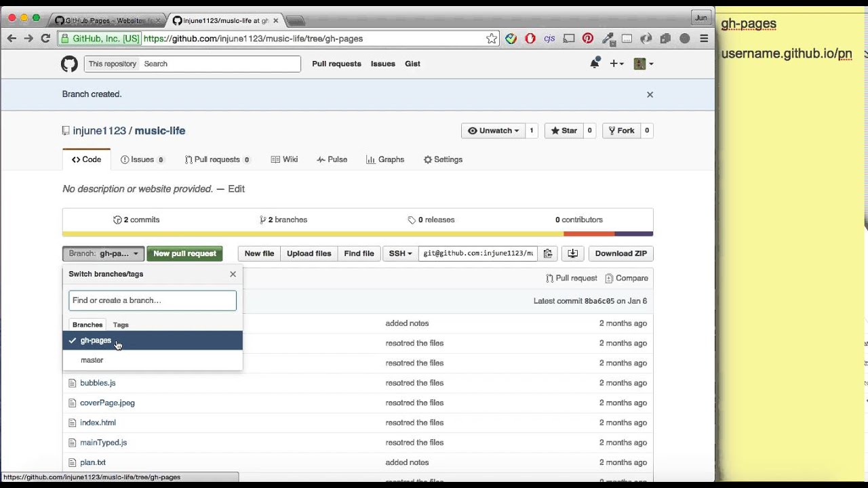Open Gist in top navigation
Screen dimensions: 868x488
[412, 64]
